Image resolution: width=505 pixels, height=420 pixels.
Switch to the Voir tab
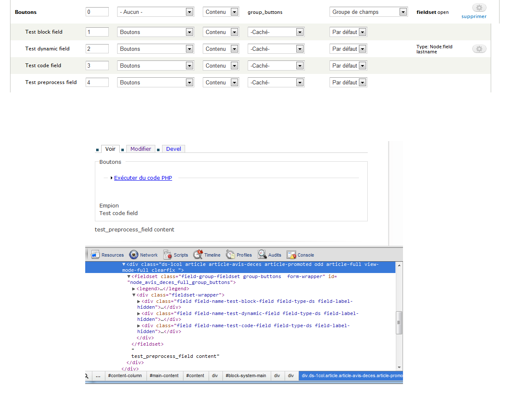(x=110, y=149)
